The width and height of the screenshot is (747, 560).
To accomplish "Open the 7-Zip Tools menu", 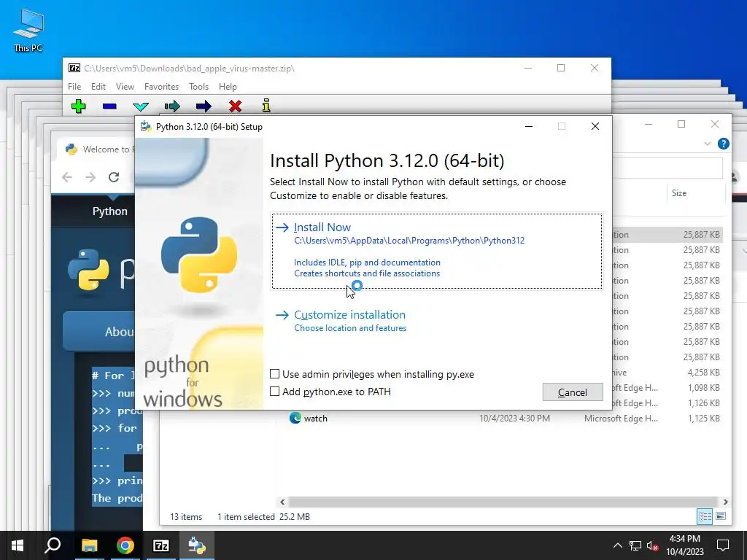I will [198, 87].
